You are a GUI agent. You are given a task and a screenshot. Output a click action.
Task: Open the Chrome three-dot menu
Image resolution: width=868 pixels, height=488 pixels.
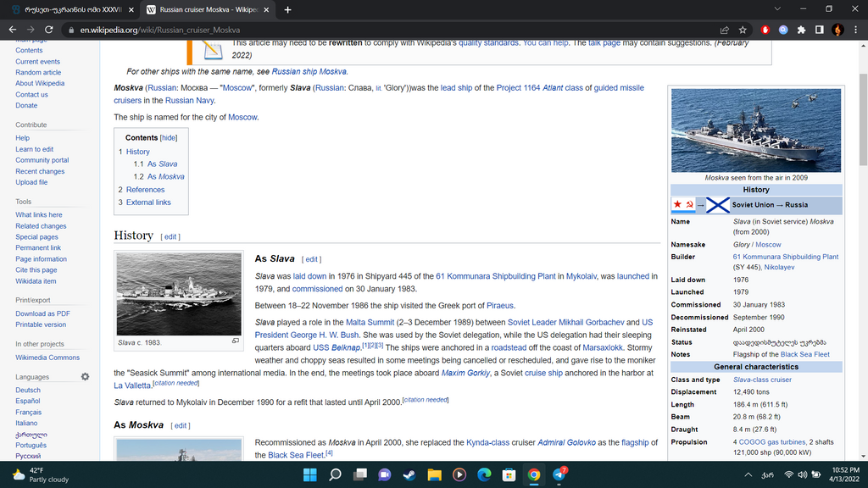(855, 30)
